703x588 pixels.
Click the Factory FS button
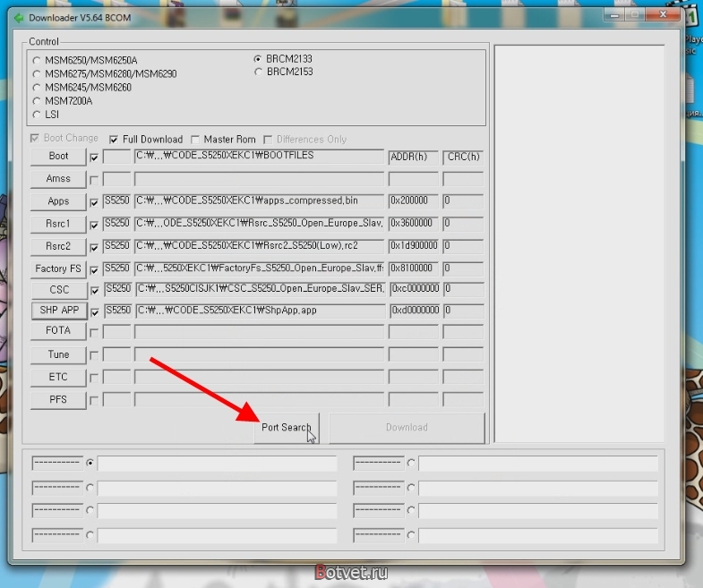click(58, 268)
